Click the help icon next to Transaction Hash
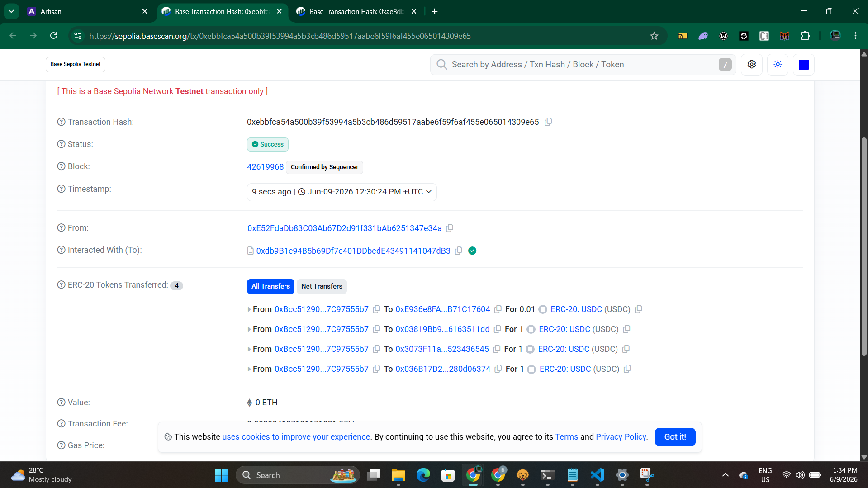The image size is (868, 488). click(x=62, y=122)
